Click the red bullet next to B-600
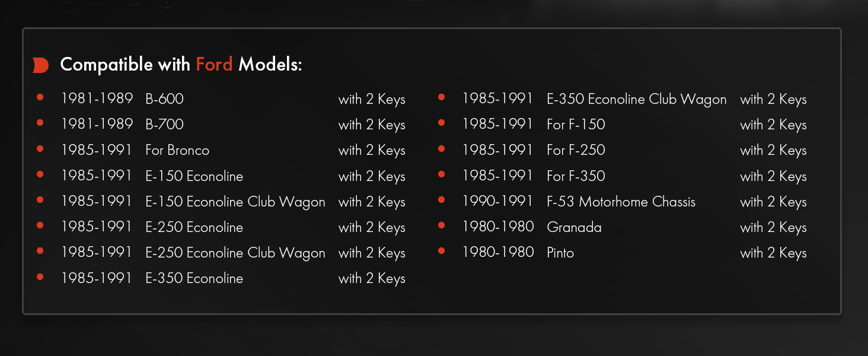 (40, 97)
